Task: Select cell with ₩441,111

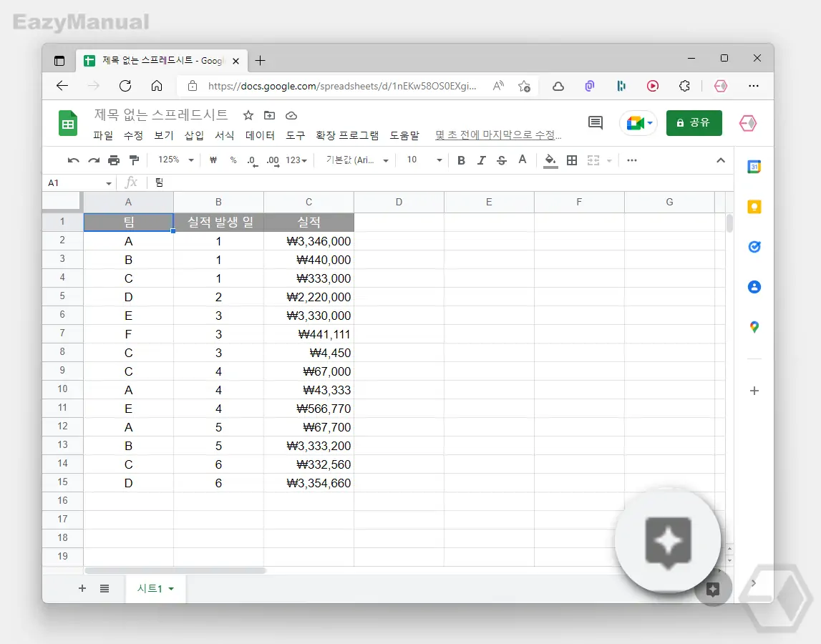Action: [309, 334]
